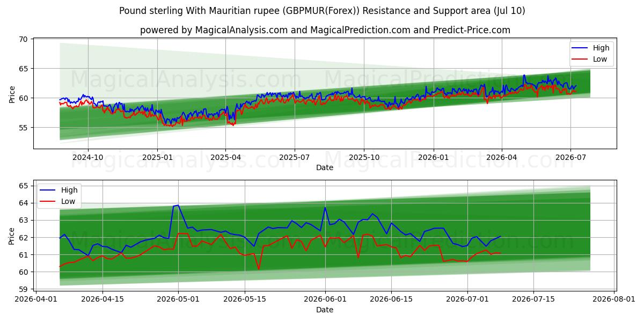Click the 62 price tick on bottom chart
Viewport: 644px width, 322px height.
tap(24, 237)
